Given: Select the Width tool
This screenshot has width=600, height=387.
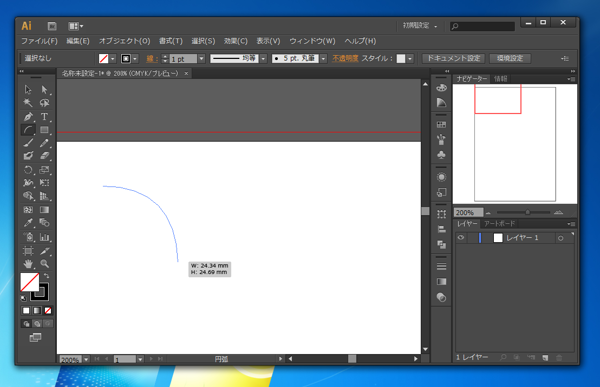Looking at the screenshot, I should [28, 183].
